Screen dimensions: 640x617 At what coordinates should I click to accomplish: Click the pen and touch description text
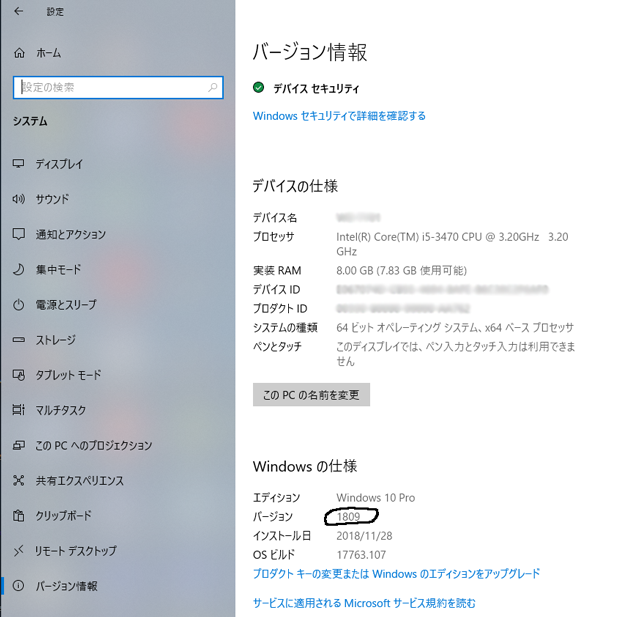(456, 354)
